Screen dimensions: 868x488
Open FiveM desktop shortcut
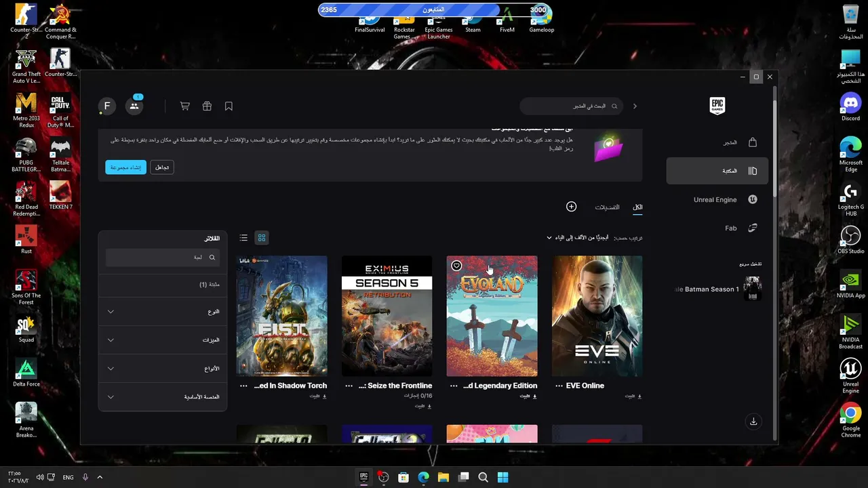[507, 20]
